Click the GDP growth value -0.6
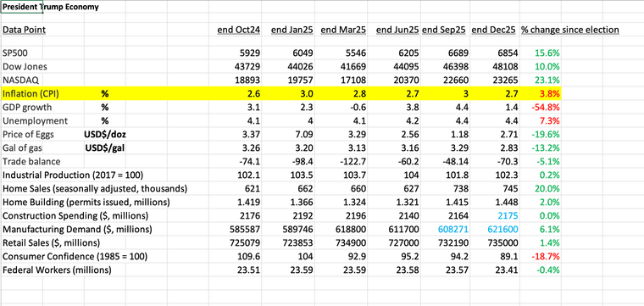 [x=358, y=107]
